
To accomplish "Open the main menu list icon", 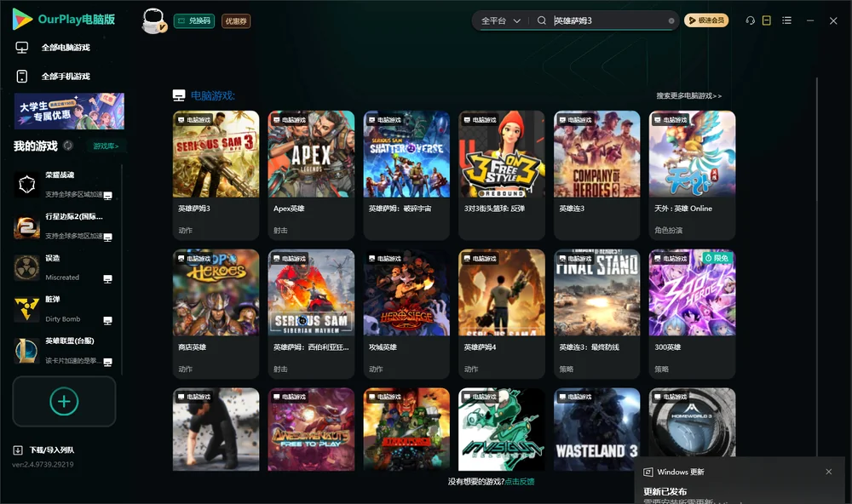I will tap(786, 20).
